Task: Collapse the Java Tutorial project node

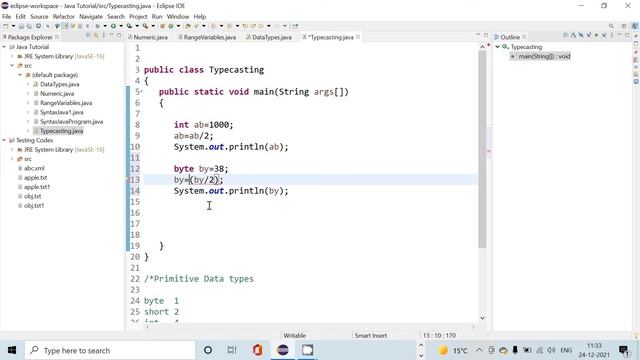Action: pyautogui.click(x=4, y=47)
